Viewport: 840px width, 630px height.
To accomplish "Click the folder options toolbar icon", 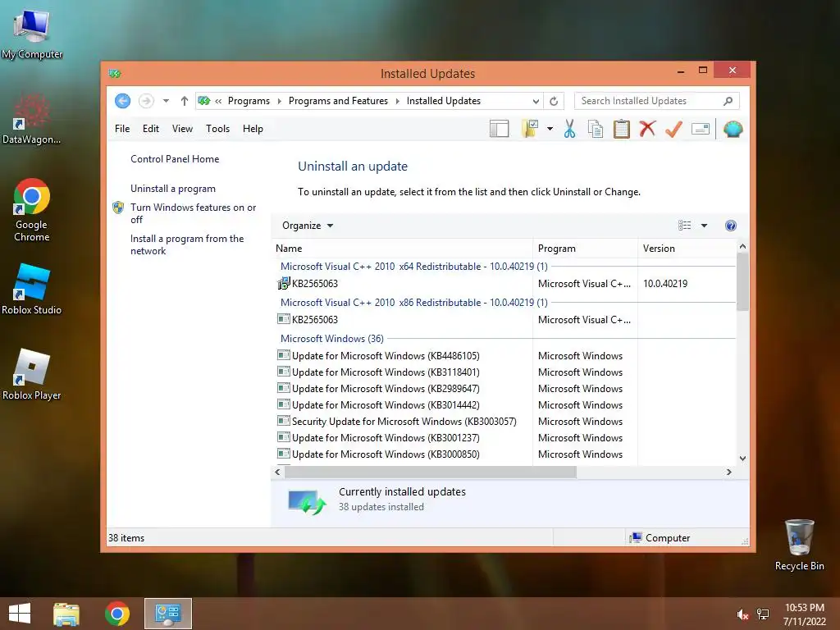I will click(529, 129).
